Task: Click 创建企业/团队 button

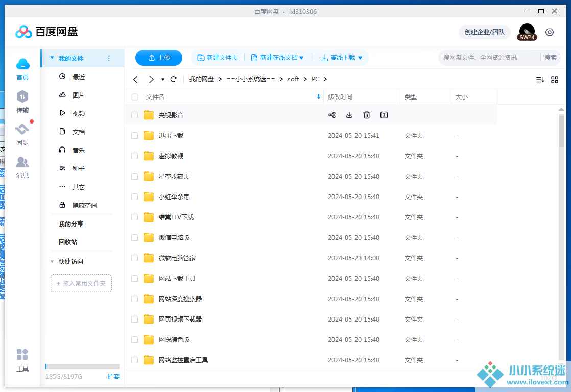Action: click(484, 32)
